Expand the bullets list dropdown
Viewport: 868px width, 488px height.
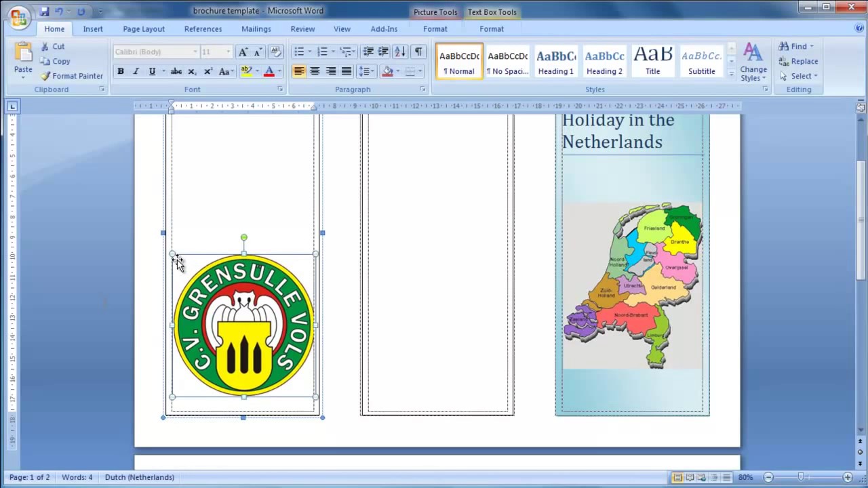[310, 52]
